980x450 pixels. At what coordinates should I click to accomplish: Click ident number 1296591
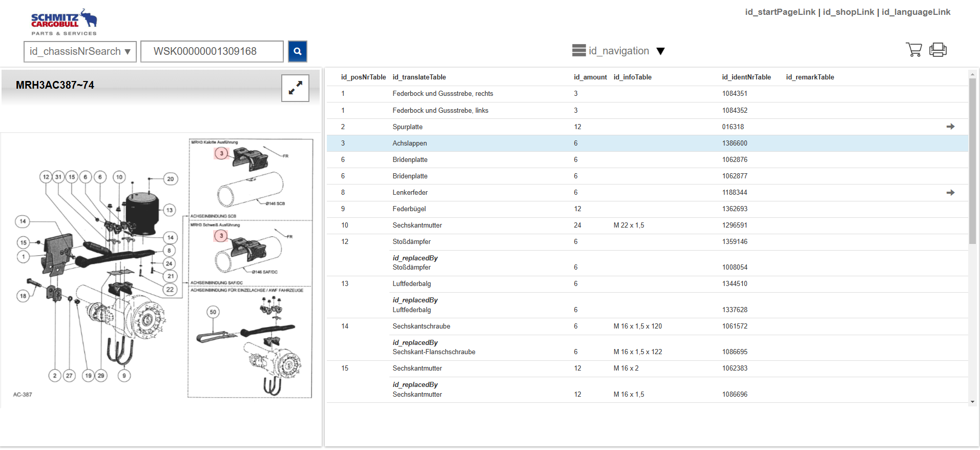[735, 226]
